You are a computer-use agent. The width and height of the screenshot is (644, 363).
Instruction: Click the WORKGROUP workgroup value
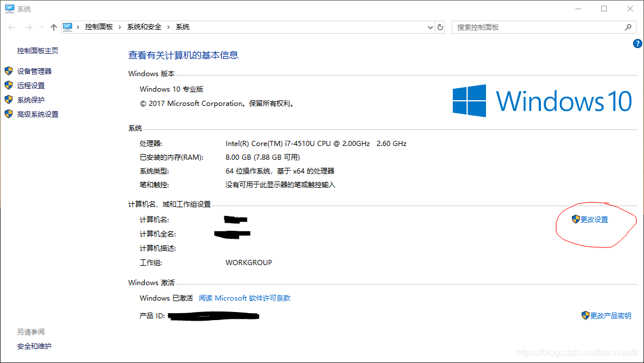click(248, 262)
